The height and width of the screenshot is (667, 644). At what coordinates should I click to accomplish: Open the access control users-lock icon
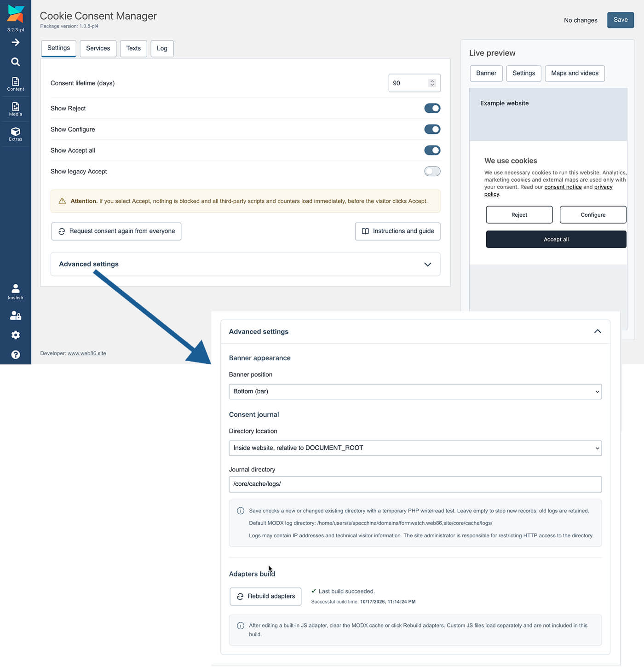(x=16, y=315)
